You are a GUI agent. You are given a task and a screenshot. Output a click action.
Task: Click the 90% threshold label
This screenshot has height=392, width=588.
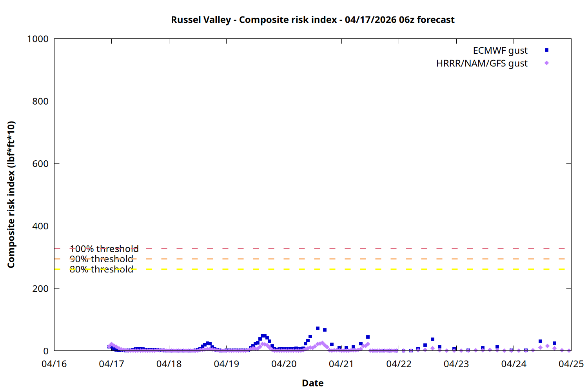pyautogui.click(x=101, y=259)
